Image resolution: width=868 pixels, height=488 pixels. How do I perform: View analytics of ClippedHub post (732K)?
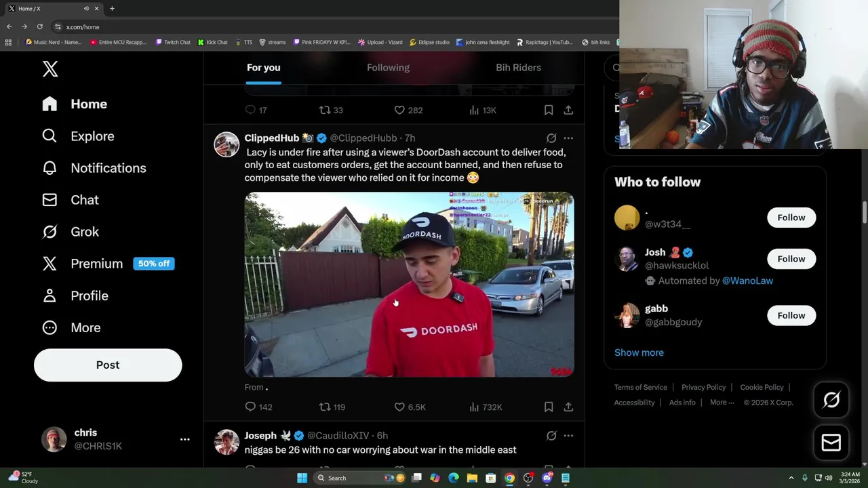pyautogui.click(x=486, y=407)
